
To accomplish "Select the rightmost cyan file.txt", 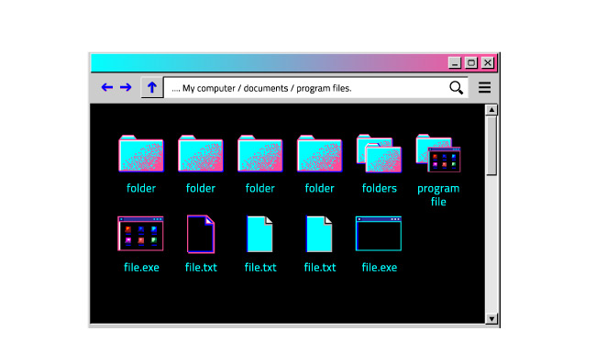I will click(x=319, y=234).
